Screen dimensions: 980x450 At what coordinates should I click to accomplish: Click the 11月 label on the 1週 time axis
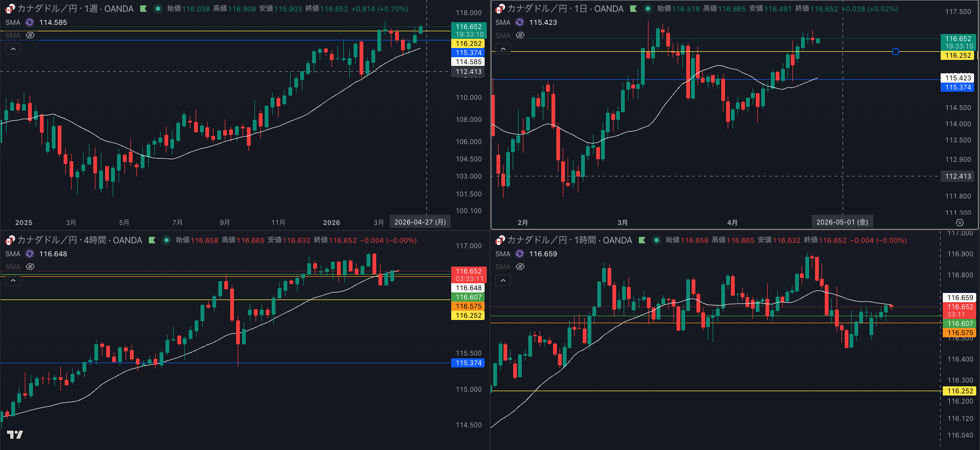tap(278, 222)
